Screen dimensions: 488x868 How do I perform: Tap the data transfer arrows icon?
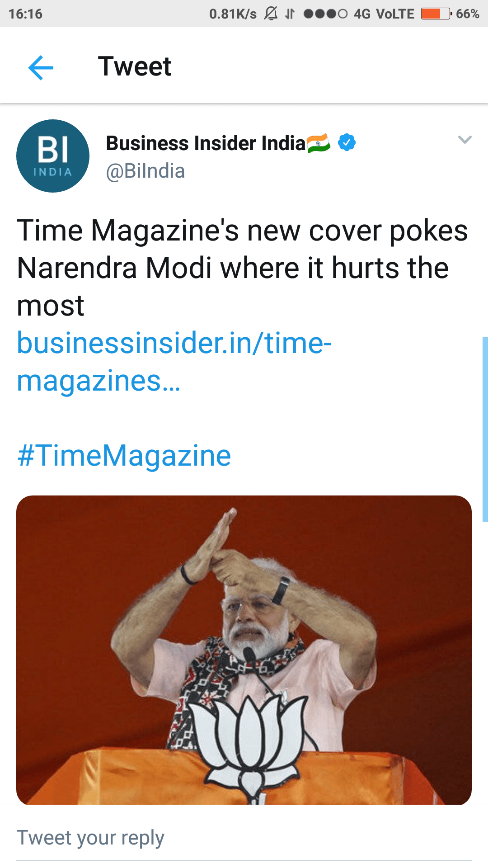point(290,14)
